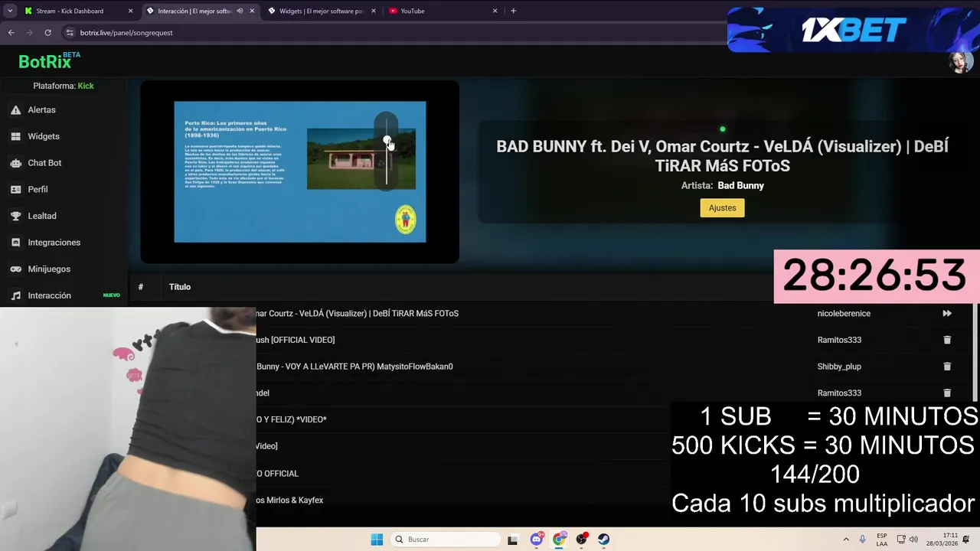This screenshot has height=551, width=980.
Task: Click the Plataforma: Kick label
Action: tap(64, 86)
